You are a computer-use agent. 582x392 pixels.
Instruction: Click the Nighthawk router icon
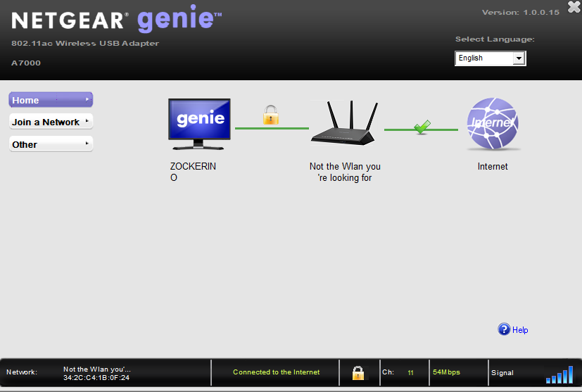[344, 122]
